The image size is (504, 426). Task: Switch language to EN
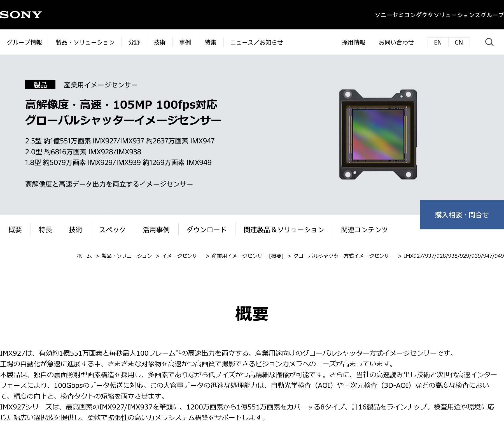pos(438,42)
